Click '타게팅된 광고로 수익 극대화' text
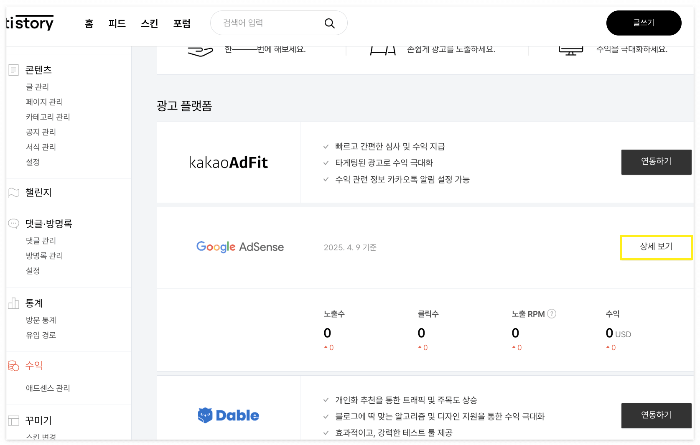Viewport: 700px width, 445px height. pos(384,163)
